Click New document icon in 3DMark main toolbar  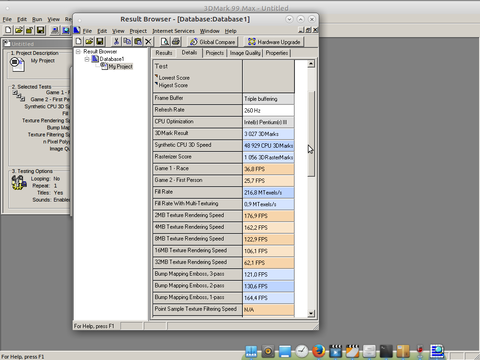pyautogui.click(x=8, y=30)
